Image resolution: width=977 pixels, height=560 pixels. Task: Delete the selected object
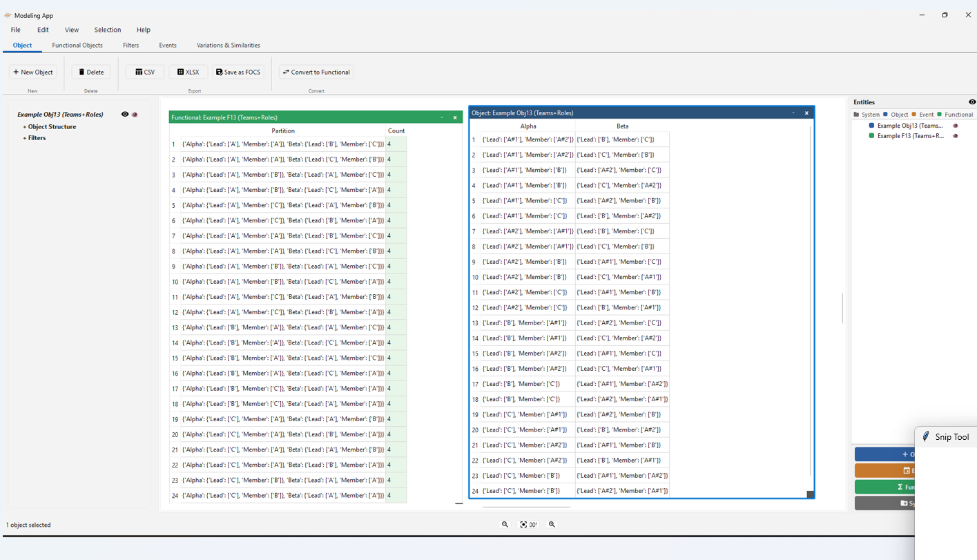tap(91, 72)
